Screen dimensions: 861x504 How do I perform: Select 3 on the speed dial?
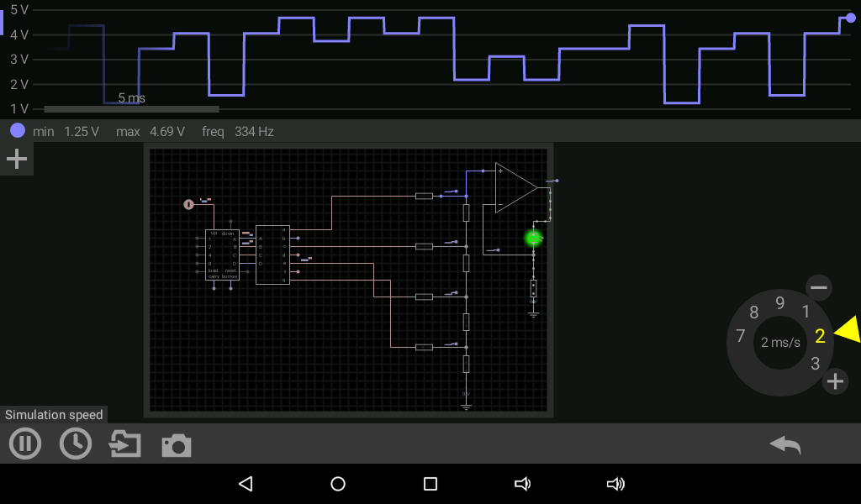[815, 364]
